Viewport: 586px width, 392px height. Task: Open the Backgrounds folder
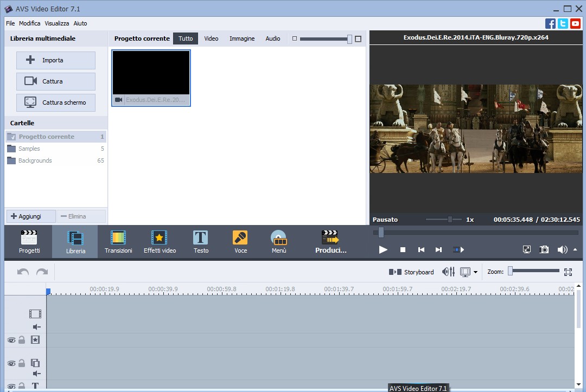point(56,160)
